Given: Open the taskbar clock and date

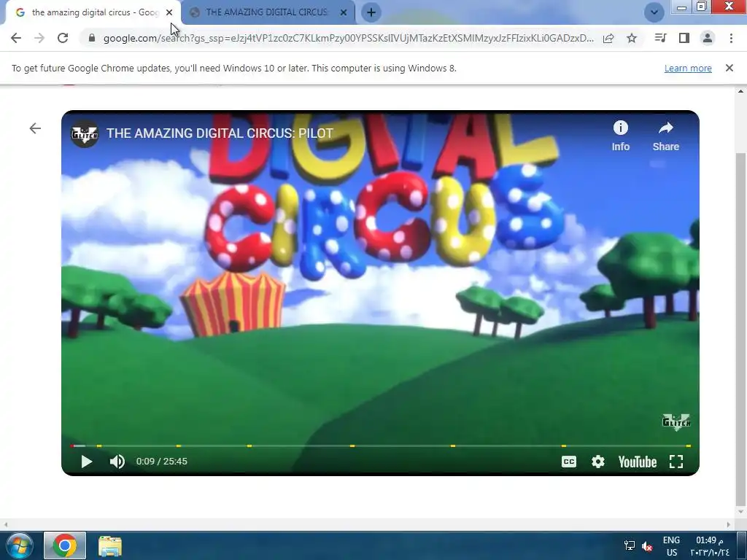Looking at the screenshot, I should [x=709, y=546].
